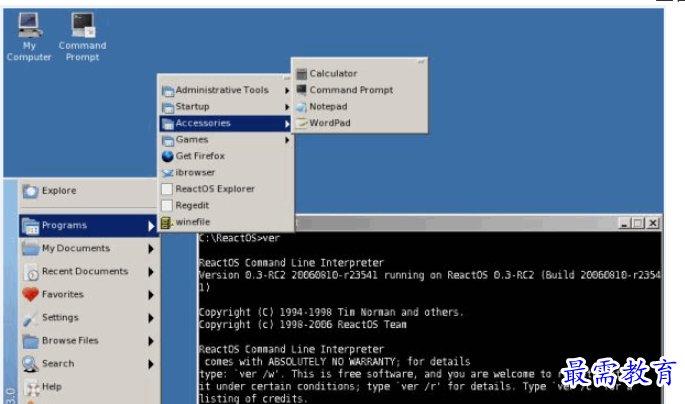Choose winefile label in Programs menu
This screenshot has width=685, height=404.
[x=193, y=222]
